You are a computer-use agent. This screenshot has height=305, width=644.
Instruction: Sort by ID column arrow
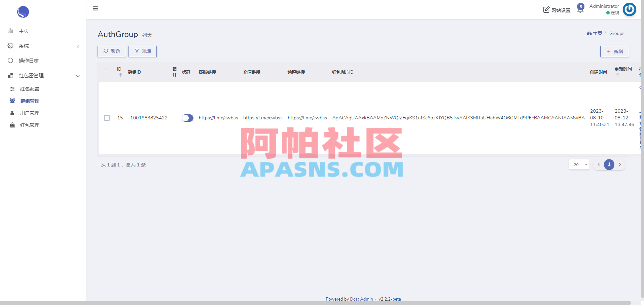120,75
